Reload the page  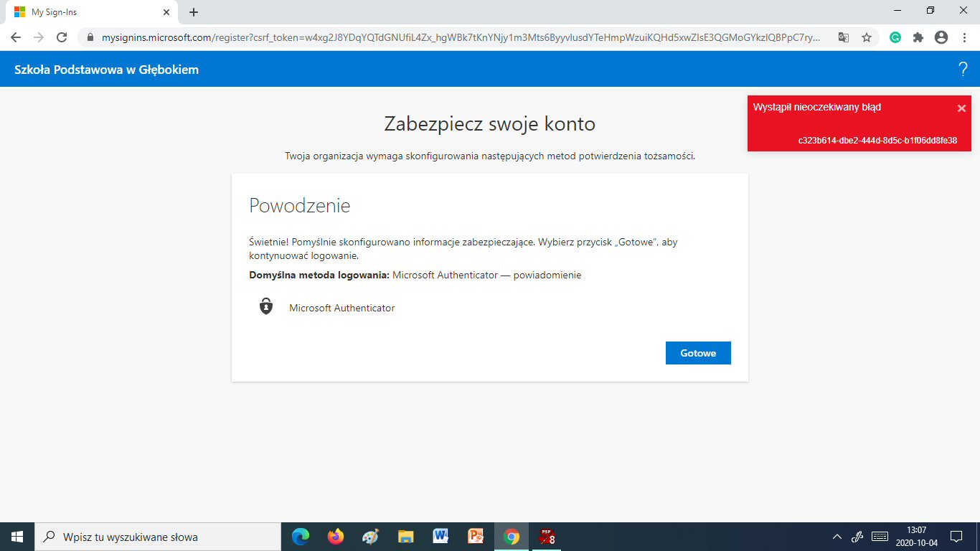tap(62, 37)
